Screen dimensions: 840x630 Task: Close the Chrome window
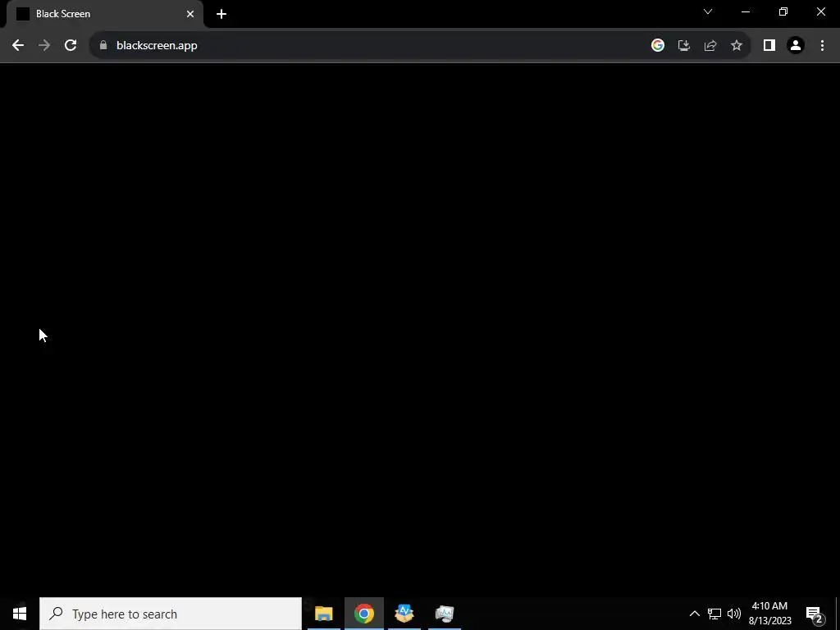coord(820,11)
